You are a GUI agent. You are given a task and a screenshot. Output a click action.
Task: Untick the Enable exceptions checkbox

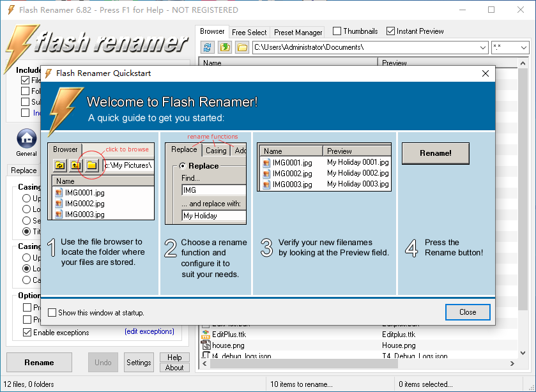coord(26,333)
